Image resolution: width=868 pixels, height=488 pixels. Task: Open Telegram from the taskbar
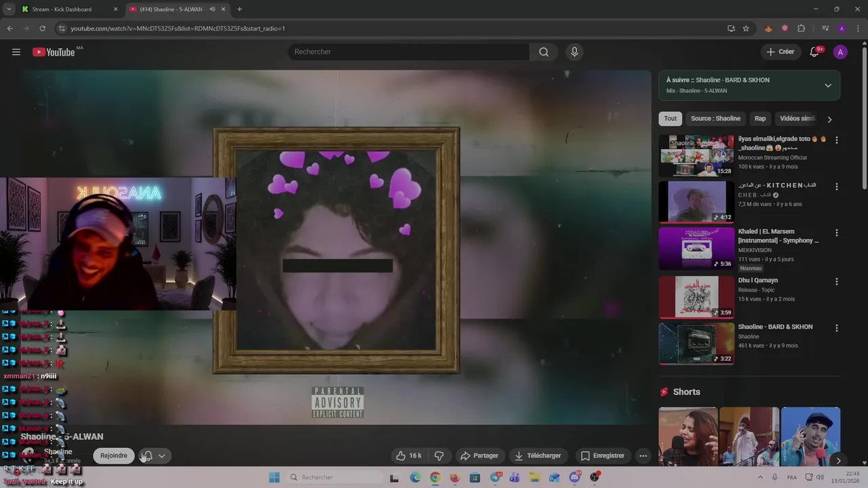pyautogui.click(x=495, y=477)
